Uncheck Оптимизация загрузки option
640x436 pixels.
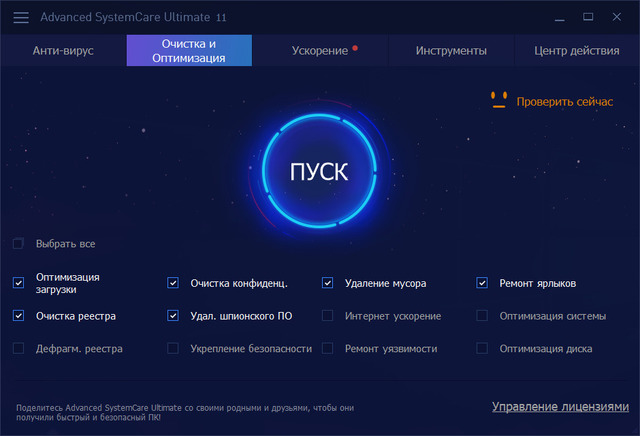18,283
